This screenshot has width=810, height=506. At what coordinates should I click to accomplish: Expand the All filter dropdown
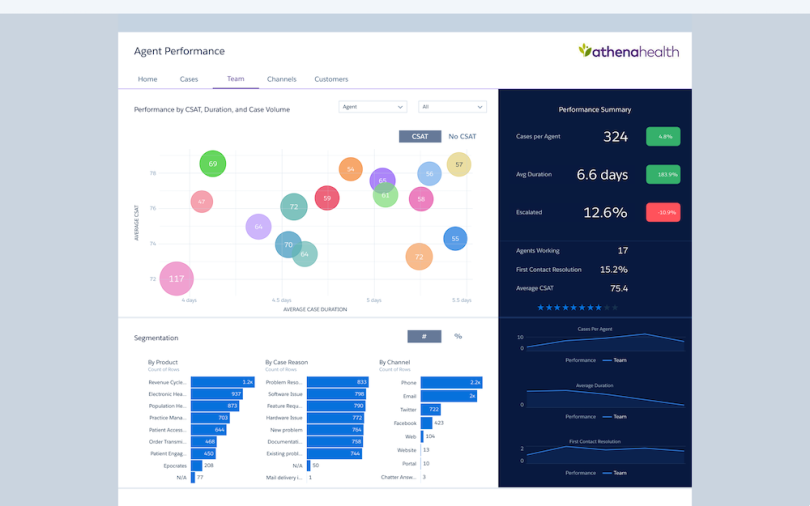[452, 107]
